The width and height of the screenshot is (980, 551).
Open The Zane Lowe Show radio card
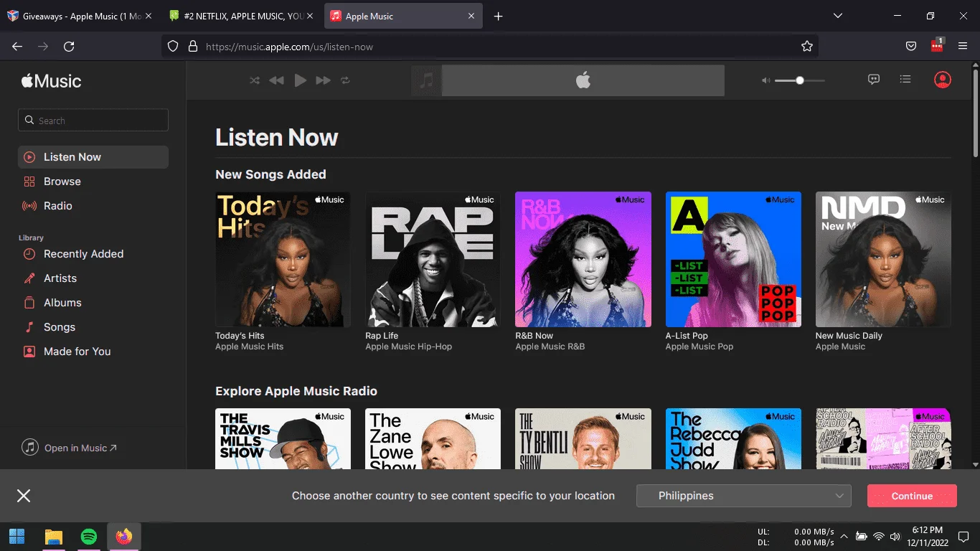point(433,438)
